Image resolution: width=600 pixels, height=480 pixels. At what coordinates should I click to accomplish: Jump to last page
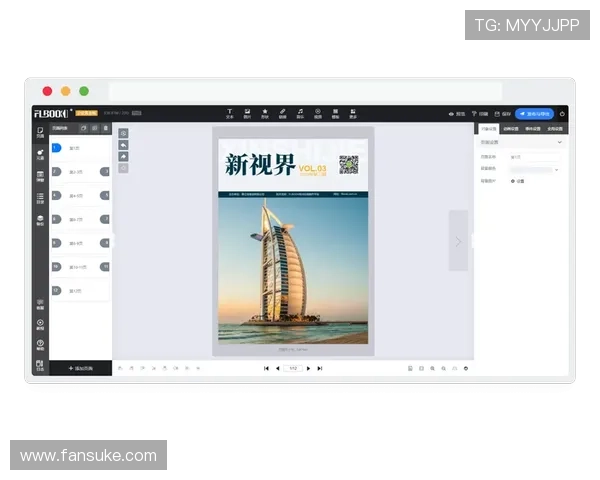(x=320, y=368)
